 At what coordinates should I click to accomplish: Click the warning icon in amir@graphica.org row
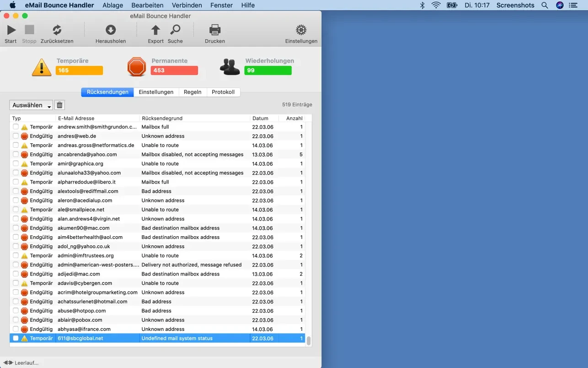(x=25, y=164)
